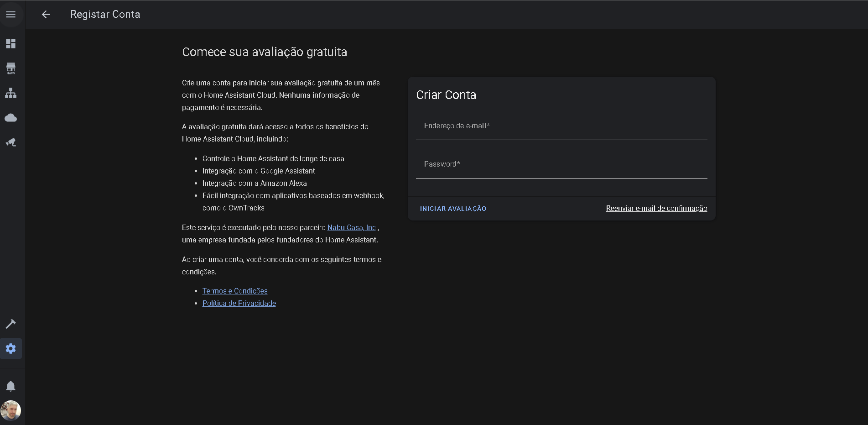Open the Nabu Casa, Inc link

[352, 227]
